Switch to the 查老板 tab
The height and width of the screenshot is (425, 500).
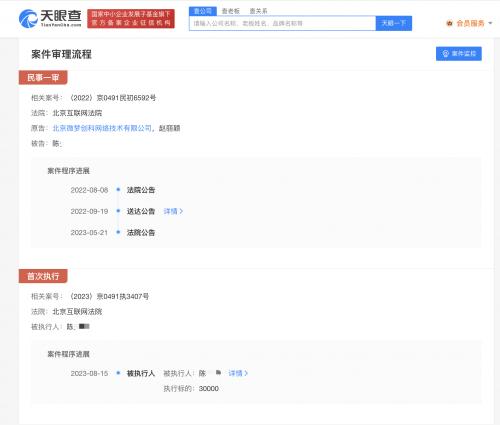(x=231, y=11)
